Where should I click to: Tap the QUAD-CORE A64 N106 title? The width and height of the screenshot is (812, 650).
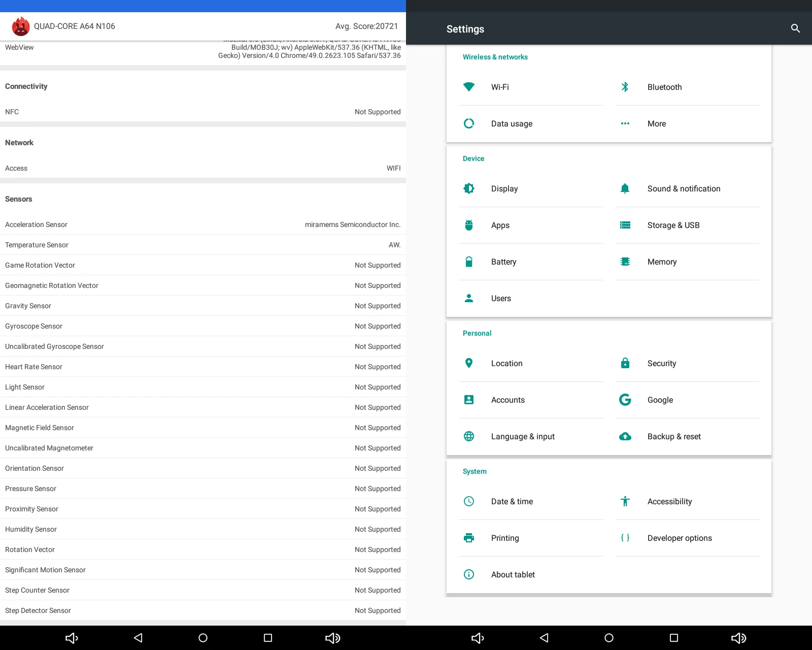[75, 26]
